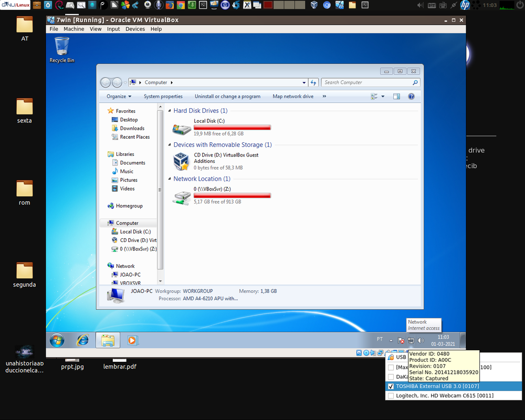
Task: Show hidden tray icons arrow
Action: (391, 341)
